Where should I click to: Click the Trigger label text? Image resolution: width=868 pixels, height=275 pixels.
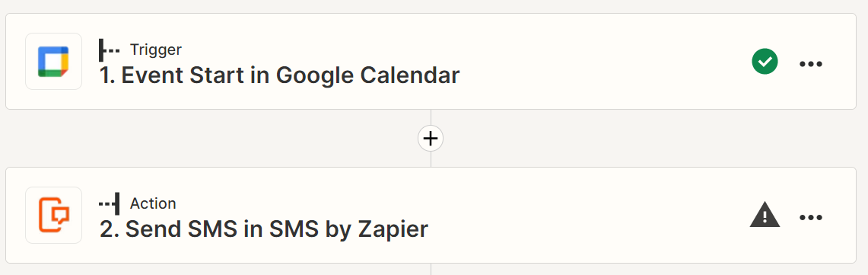tap(155, 50)
